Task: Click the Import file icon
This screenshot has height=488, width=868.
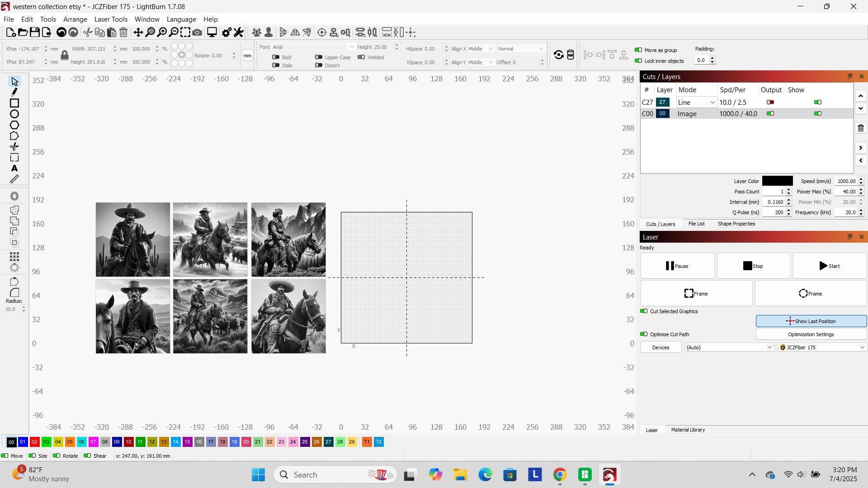Action: (46, 32)
